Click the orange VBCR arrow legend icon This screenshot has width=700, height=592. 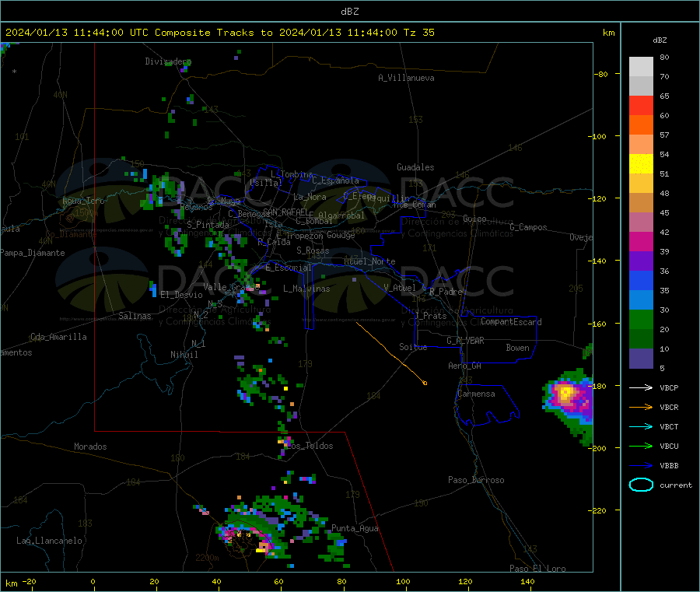641,407
